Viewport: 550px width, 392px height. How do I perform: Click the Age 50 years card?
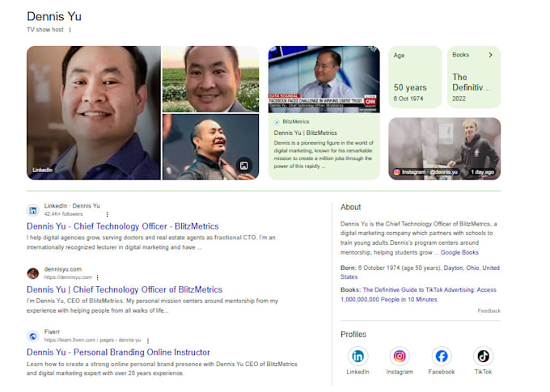(x=415, y=77)
